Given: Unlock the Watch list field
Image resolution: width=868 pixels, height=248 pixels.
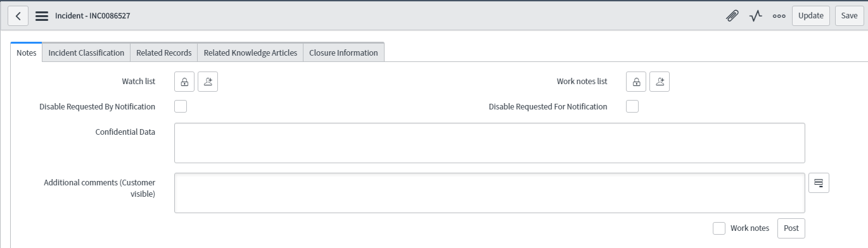Looking at the screenshot, I should tap(184, 82).
